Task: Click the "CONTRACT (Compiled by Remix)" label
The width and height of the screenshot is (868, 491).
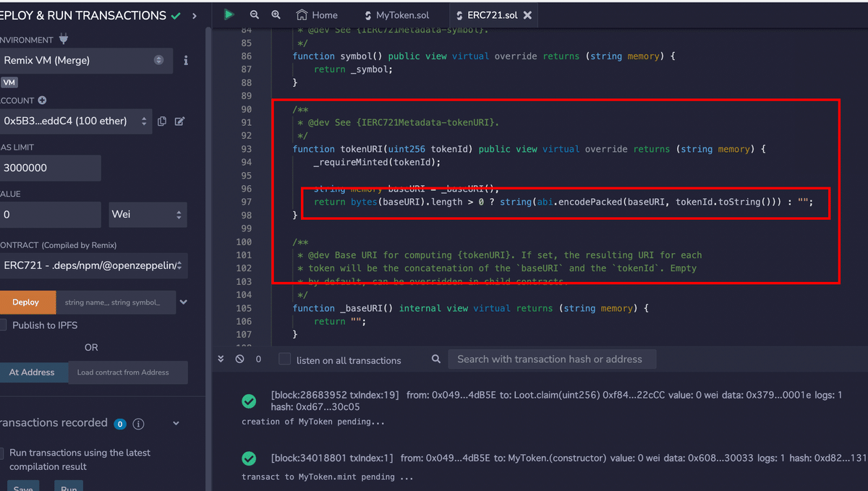Action: click(59, 245)
